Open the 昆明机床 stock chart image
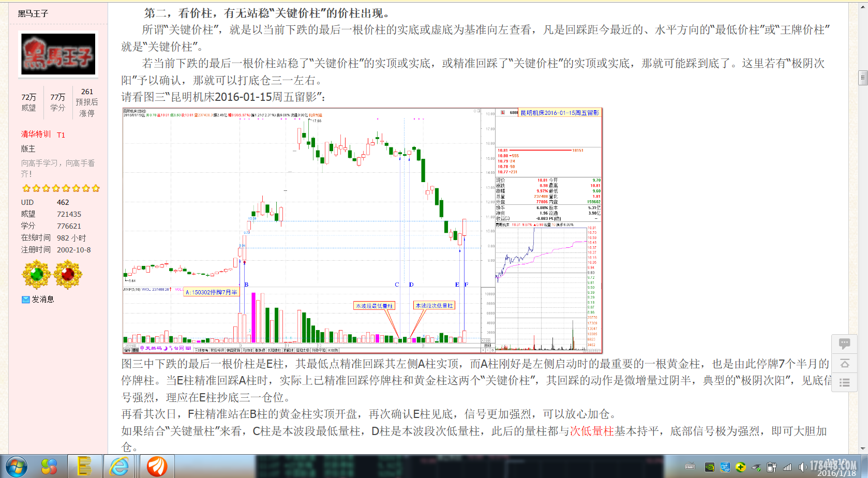Viewport: 868px width, 478px height. [362, 231]
